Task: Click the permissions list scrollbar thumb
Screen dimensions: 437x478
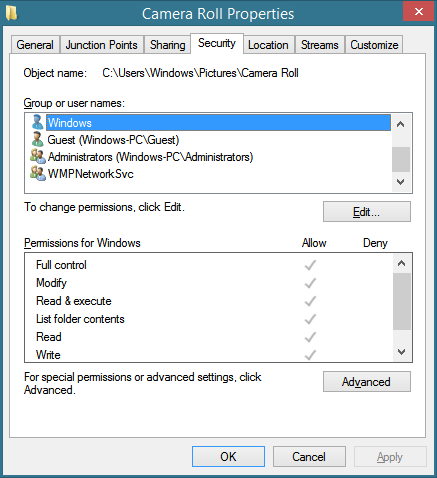Action: (x=402, y=302)
